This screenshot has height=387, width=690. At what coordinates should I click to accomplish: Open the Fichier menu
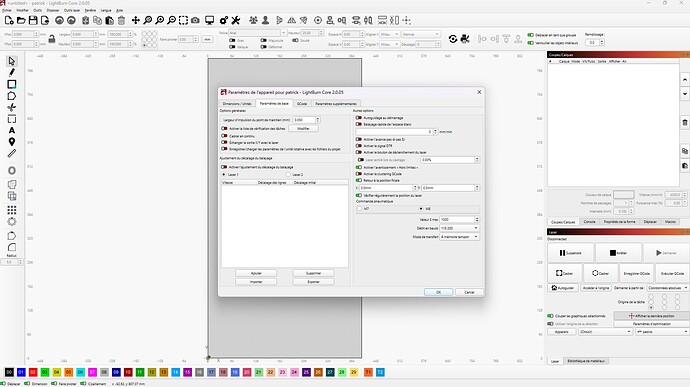click(x=7, y=10)
